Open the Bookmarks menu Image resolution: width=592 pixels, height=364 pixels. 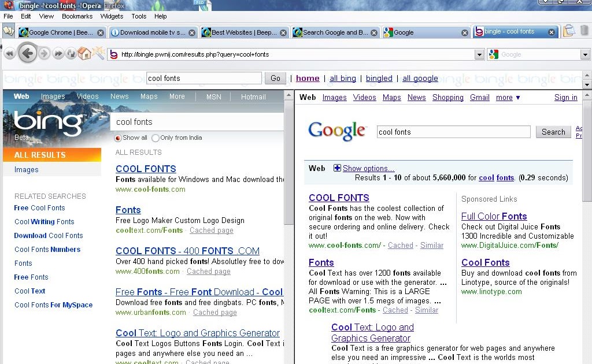pos(77,16)
